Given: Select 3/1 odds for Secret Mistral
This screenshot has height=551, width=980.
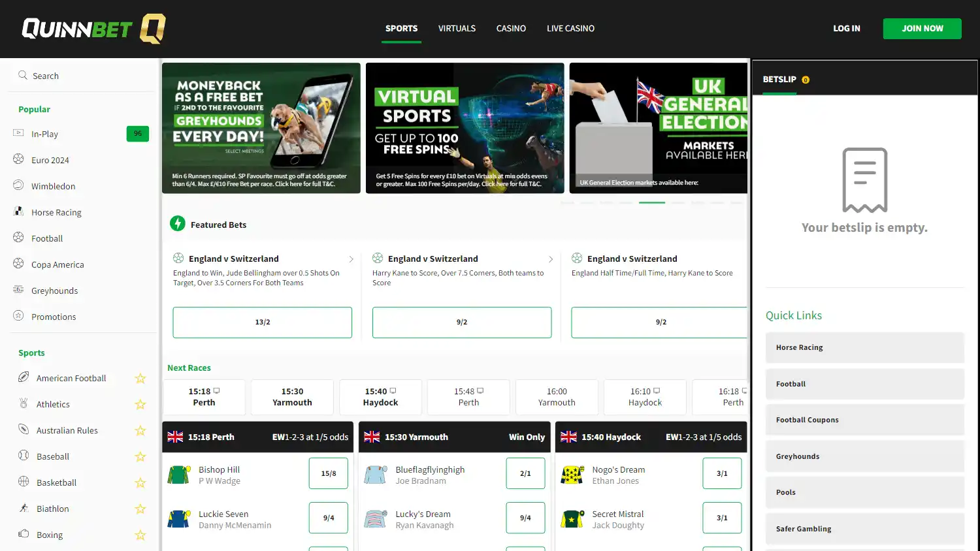Looking at the screenshot, I should coord(722,518).
